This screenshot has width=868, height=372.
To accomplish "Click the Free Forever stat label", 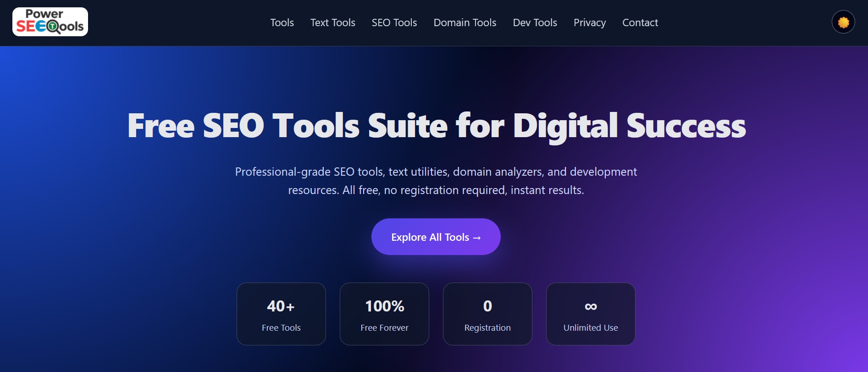I will 384,328.
